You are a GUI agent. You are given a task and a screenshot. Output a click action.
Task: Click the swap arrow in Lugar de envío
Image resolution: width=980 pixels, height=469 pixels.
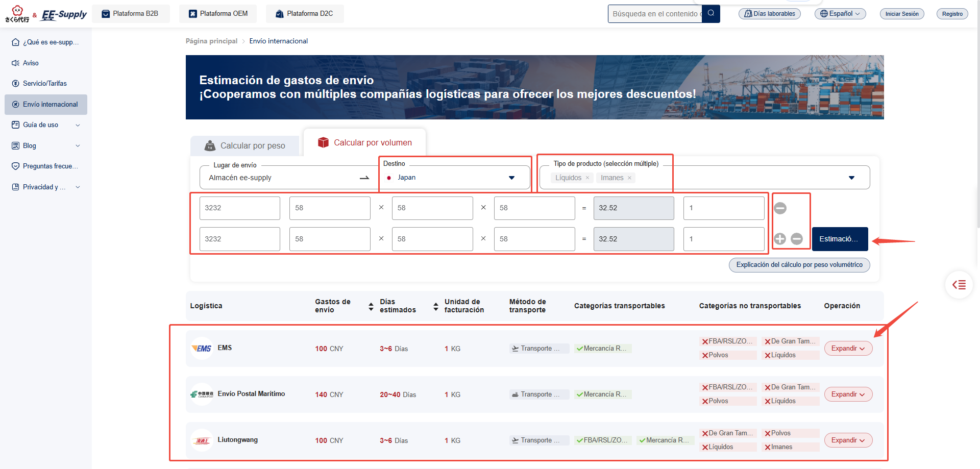pos(364,178)
